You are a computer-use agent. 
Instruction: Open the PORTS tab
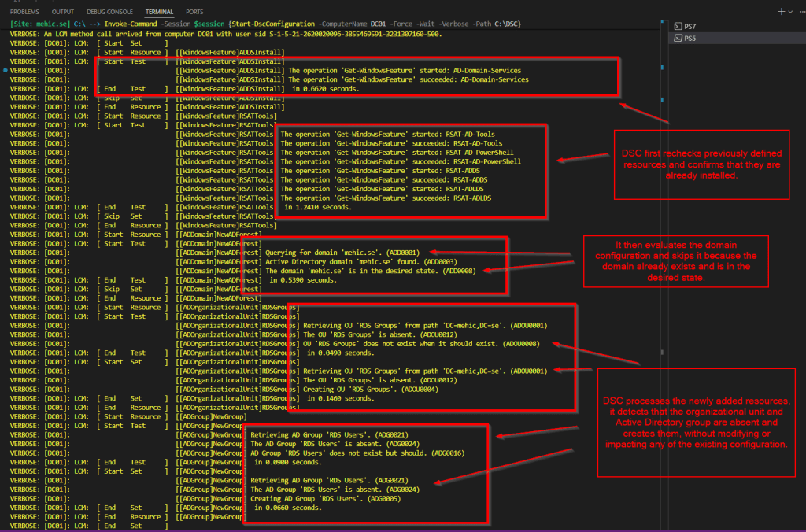point(194,13)
